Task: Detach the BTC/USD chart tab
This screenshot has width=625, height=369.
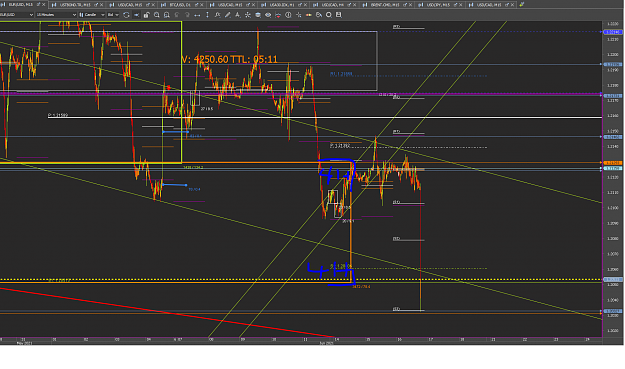Action: 196,4
